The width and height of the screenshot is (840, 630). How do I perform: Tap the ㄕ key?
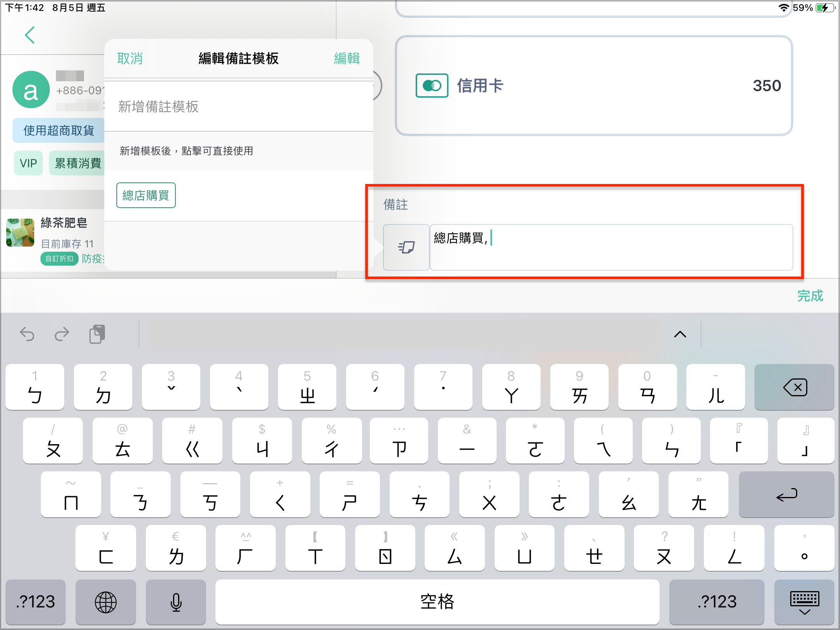pyautogui.click(x=350, y=494)
